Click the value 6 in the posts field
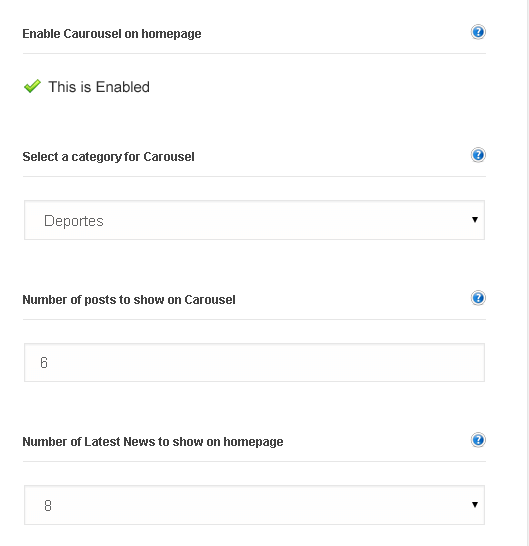Viewport: 529px width, 546px height. pos(44,362)
